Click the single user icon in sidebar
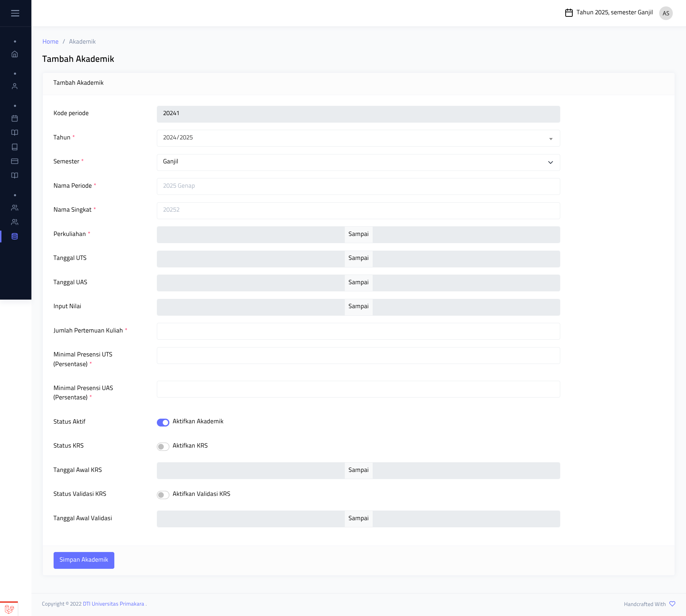 pyautogui.click(x=15, y=86)
